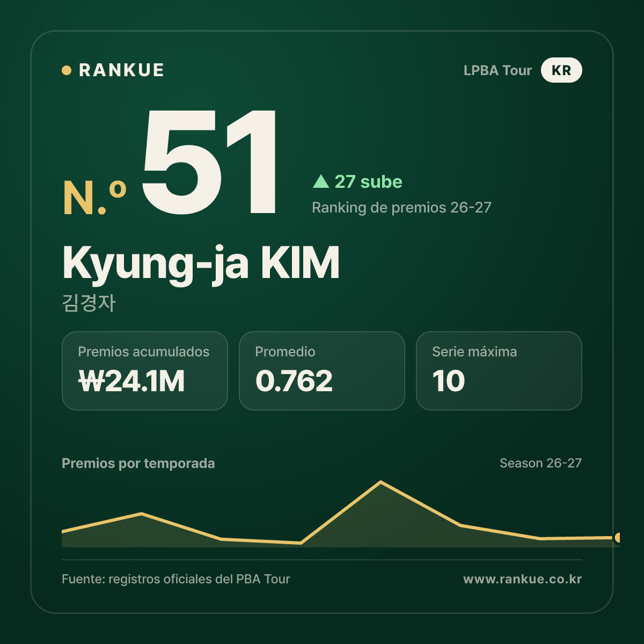Click the Korean name 김경자

coord(89,303)
